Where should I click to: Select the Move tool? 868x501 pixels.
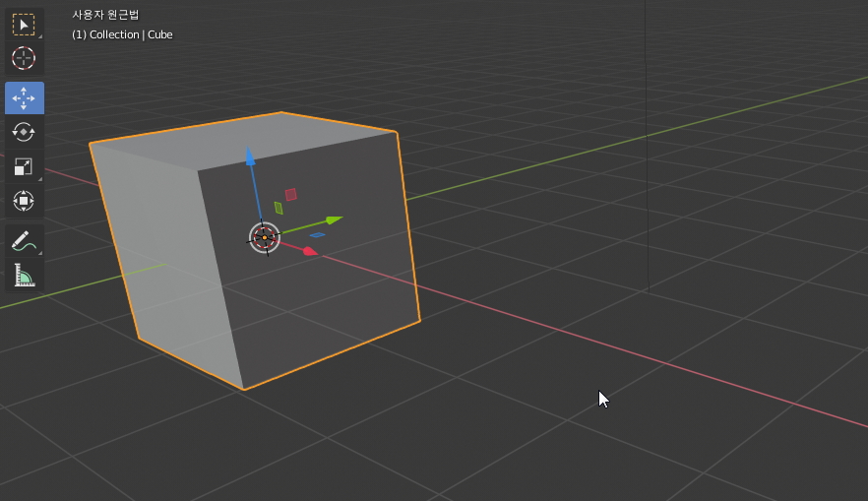coord(24,98)
